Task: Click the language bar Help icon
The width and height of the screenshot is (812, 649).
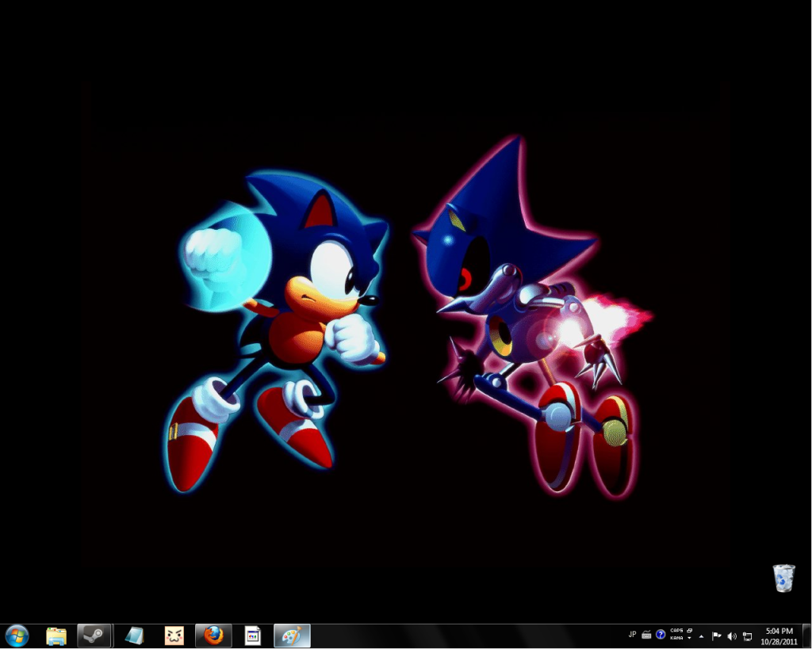Action: pos(661,635)
